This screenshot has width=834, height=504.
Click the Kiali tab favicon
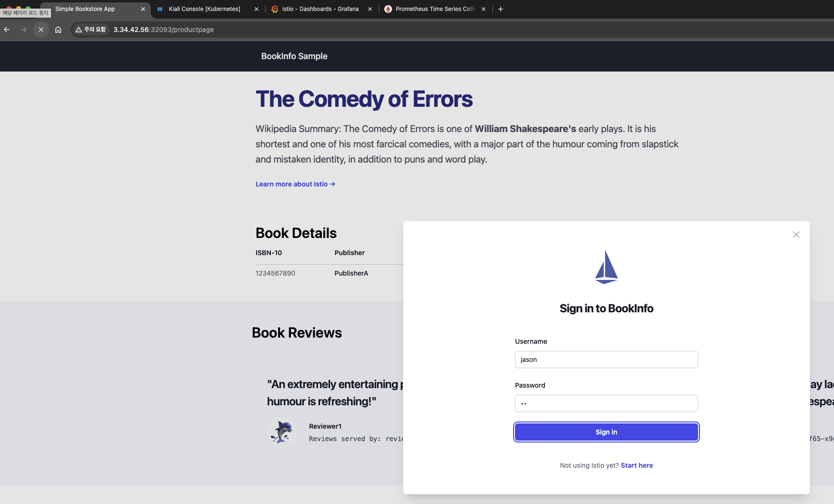160,9
